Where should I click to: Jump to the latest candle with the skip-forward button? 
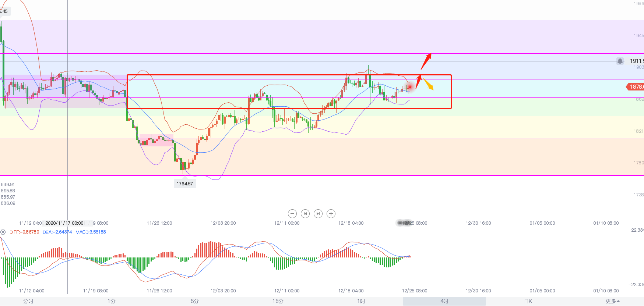tap(318, 214)
